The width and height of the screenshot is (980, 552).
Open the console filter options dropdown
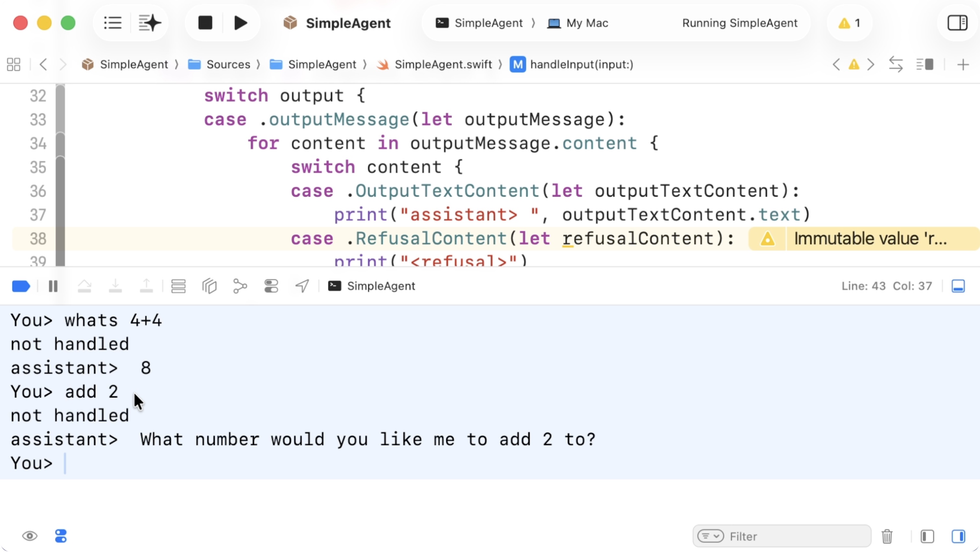coord(710,536)
